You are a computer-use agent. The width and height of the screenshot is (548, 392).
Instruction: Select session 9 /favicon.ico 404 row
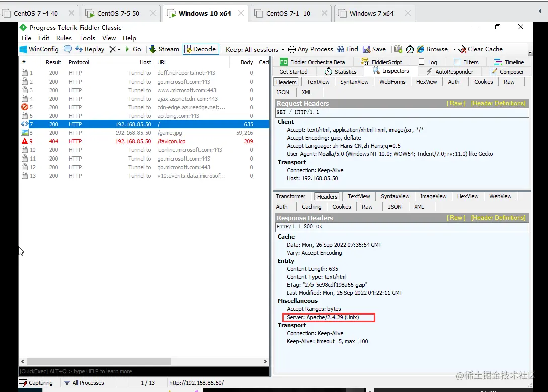144,141
